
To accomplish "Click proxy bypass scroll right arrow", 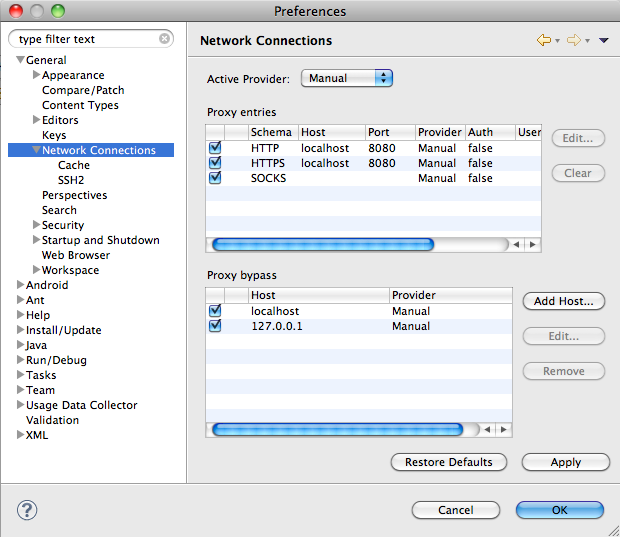I will (503, 429).
